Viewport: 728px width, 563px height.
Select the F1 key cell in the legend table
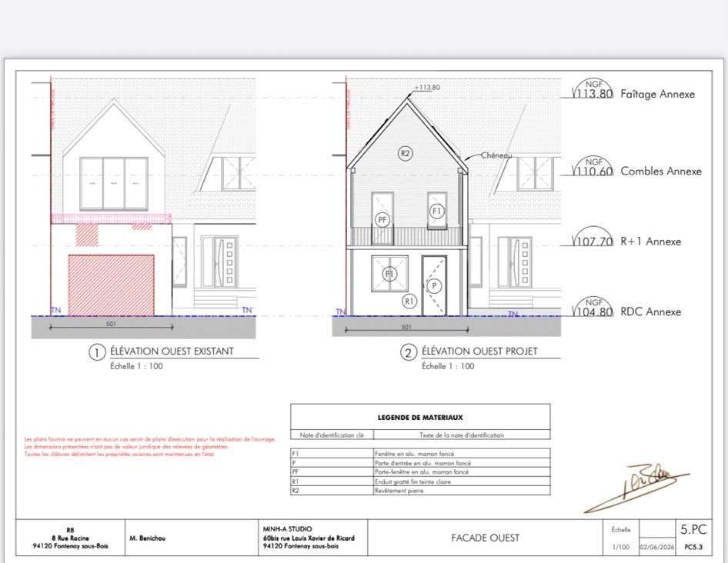coord(332,454)
